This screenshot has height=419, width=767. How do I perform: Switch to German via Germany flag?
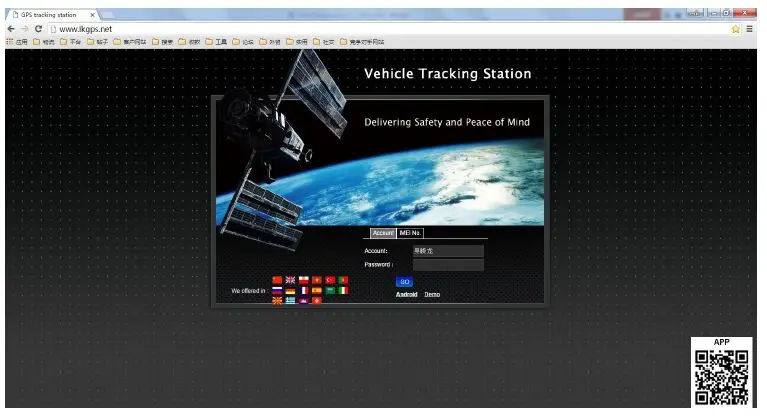tap(291, 290)
